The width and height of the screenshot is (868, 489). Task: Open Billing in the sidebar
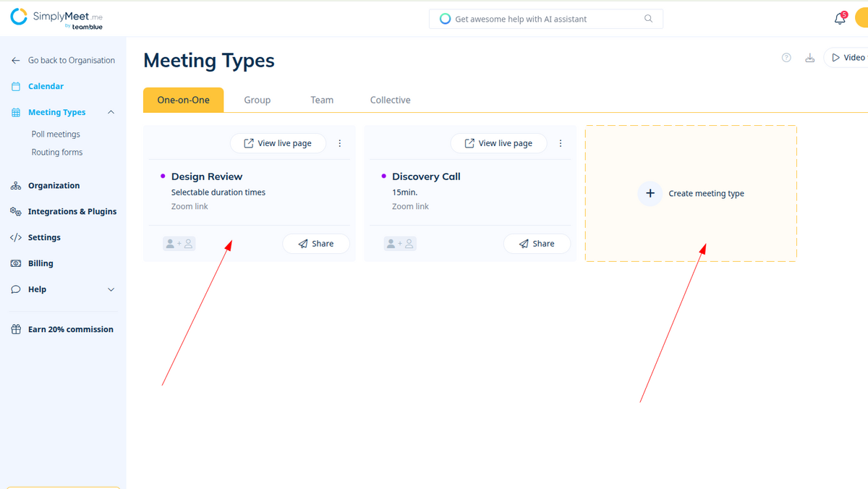tap(41, 264)
